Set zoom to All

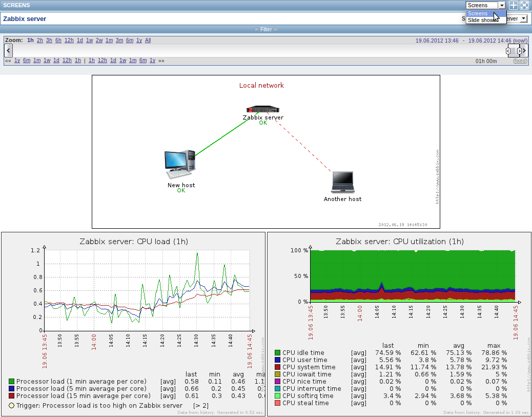[148, 40]
